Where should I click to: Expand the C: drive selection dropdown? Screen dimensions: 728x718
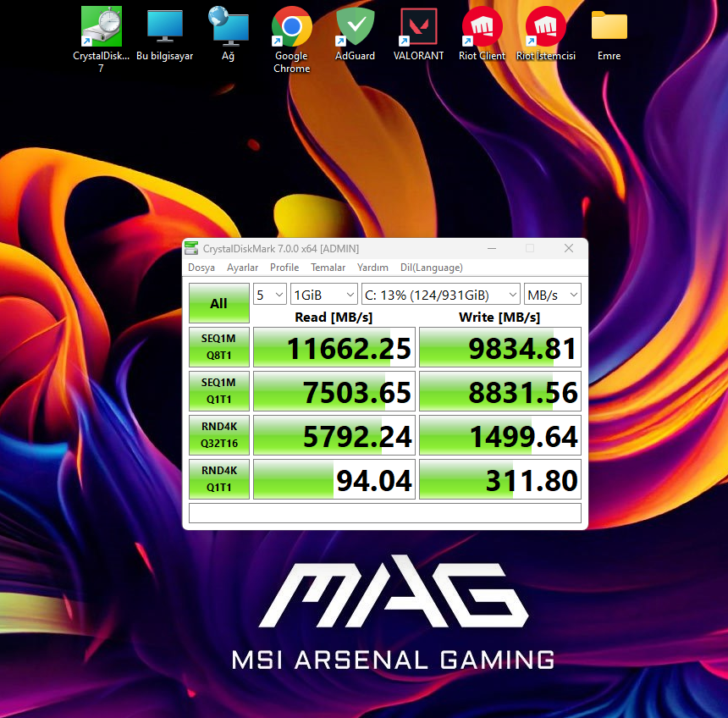(440, 295)
